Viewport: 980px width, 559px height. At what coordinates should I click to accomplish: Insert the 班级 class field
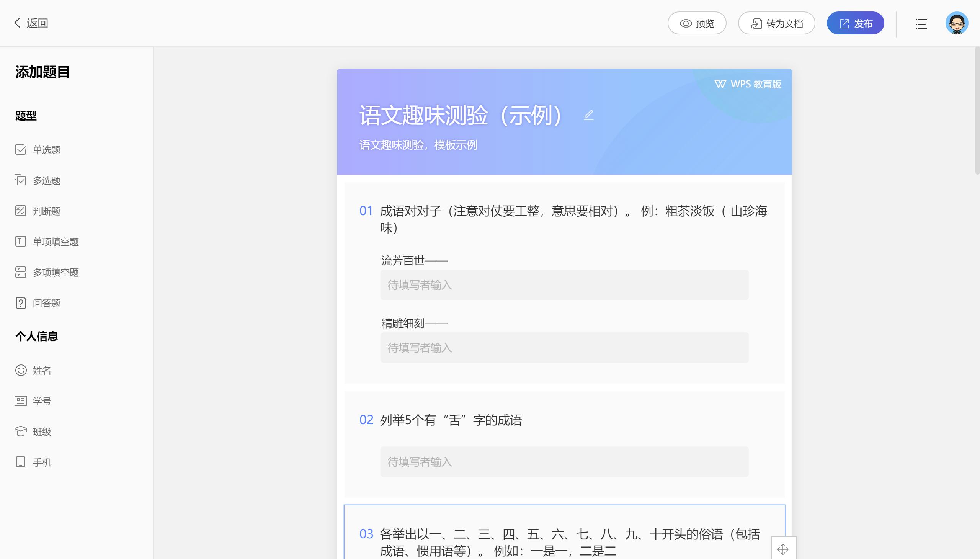(41, 432)
